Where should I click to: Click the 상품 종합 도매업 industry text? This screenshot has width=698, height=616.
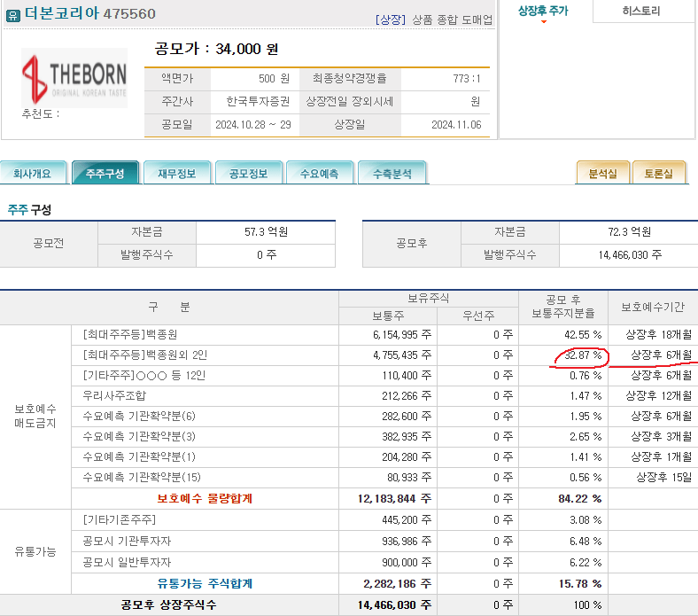[453, 19]
